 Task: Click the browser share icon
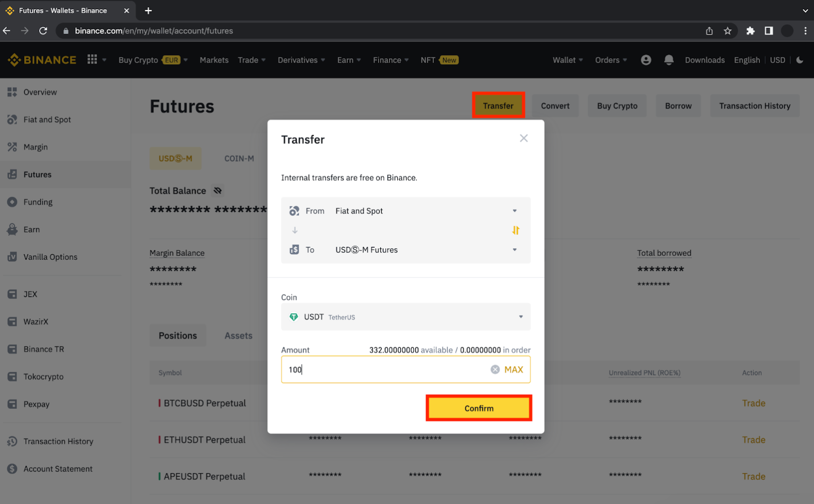pos(709,31)
